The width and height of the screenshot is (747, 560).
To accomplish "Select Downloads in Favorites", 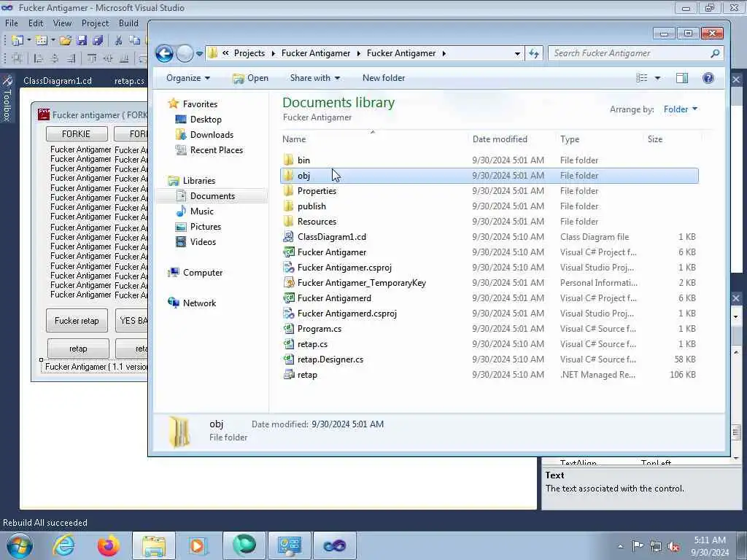I will 212,135.
